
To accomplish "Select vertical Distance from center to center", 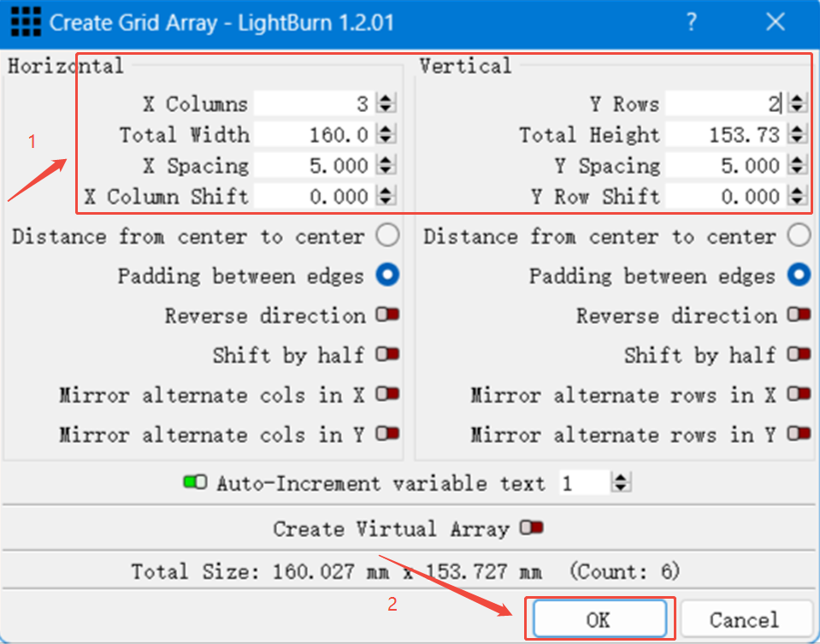I will click(x=799, y=236).
